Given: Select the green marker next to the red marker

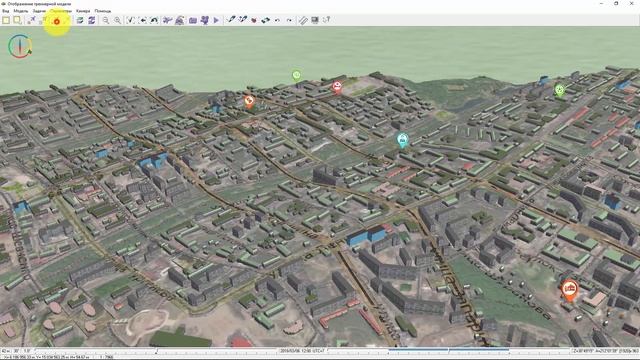Looking at the screenshot, I should (x=296, y=76).
